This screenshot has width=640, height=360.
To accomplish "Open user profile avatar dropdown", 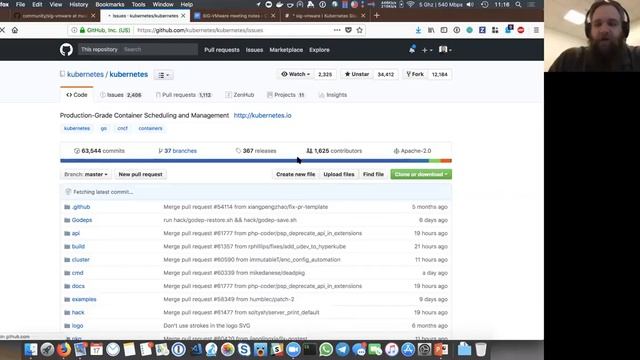I will 445,50.
